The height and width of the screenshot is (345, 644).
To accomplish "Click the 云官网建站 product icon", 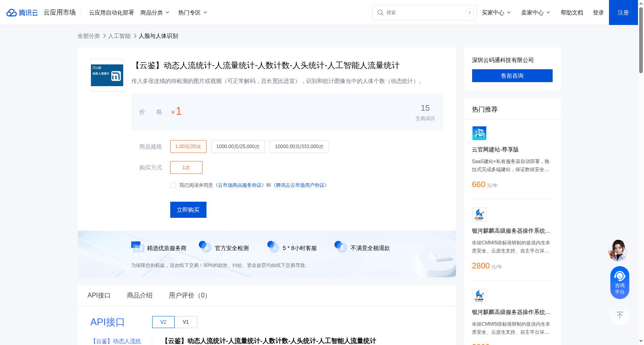I will [479, 133].
